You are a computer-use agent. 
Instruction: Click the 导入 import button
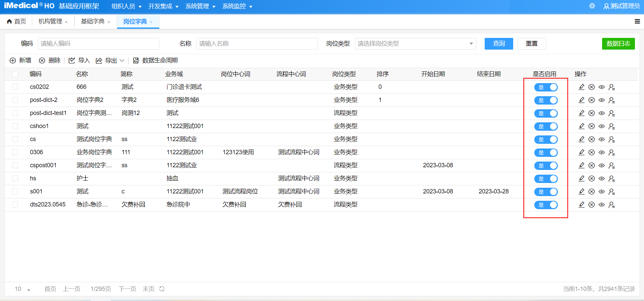pos(79,60)
